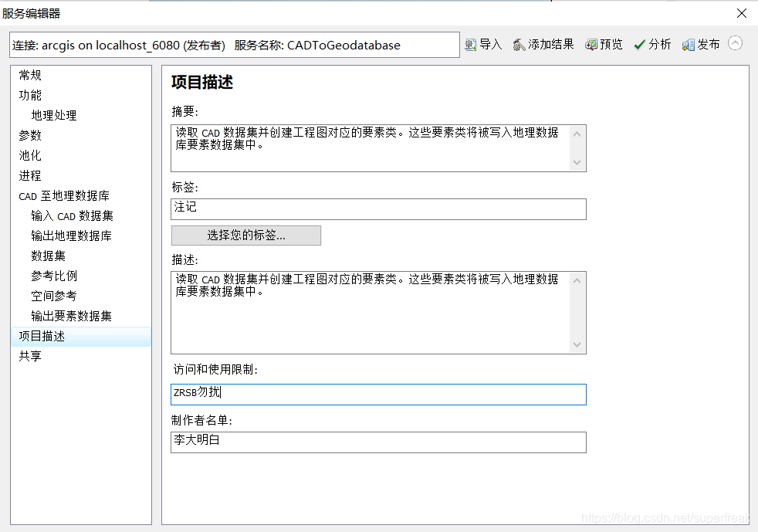Click the 添加结果 hammer icon
Screen dimensions: 758x532
(519, 45)
